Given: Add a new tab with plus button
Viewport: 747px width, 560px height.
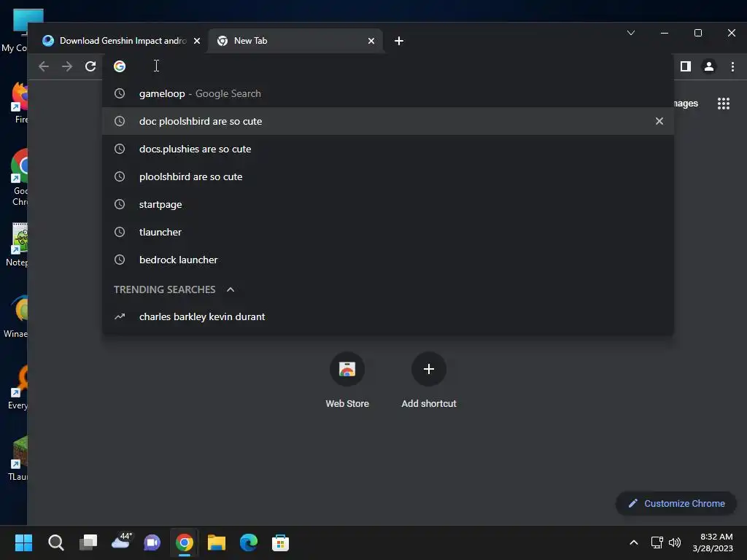Looking at the screenshot, I should click(399, 41).
